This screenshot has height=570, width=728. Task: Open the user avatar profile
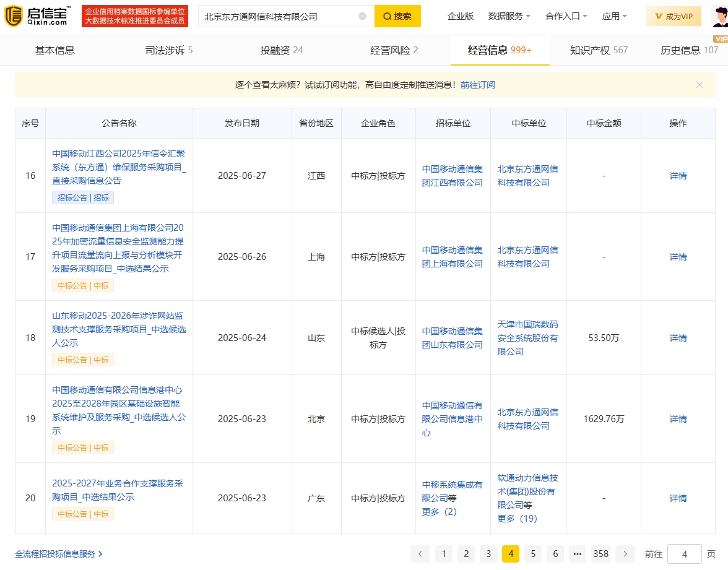pos(719,16)
